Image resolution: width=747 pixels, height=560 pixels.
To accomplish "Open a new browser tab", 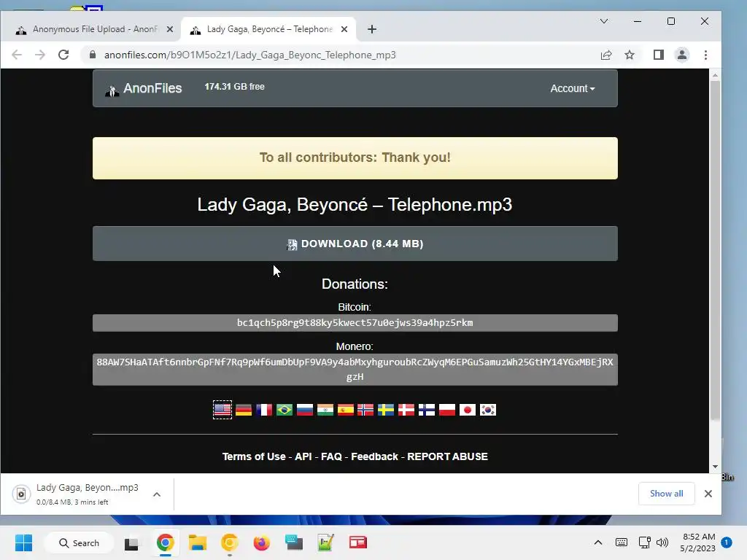I will [x=372, y=29].
